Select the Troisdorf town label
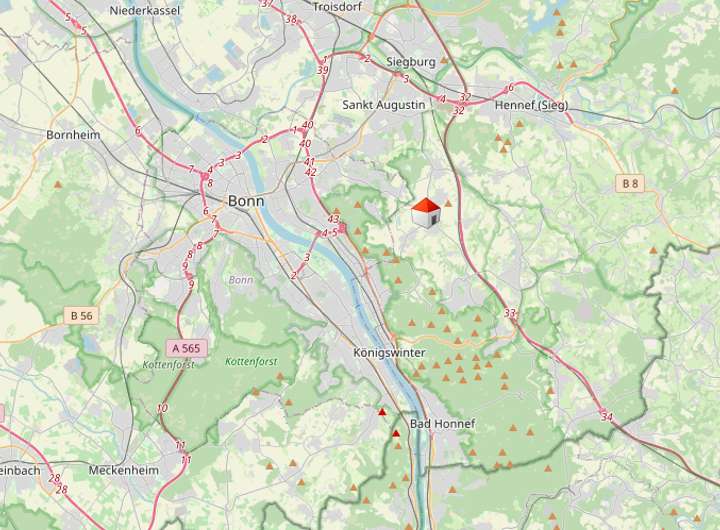Screen dimensions: 720x530 [337, 6]
